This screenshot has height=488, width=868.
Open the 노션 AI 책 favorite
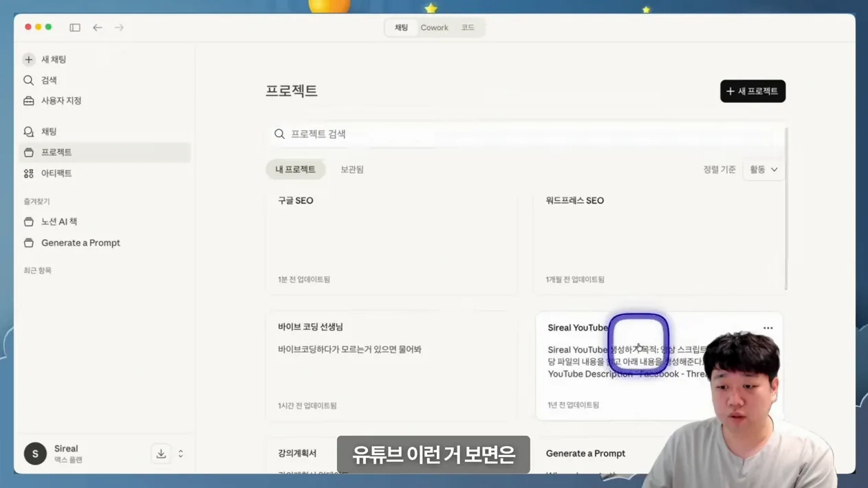[x=105, y=222]
